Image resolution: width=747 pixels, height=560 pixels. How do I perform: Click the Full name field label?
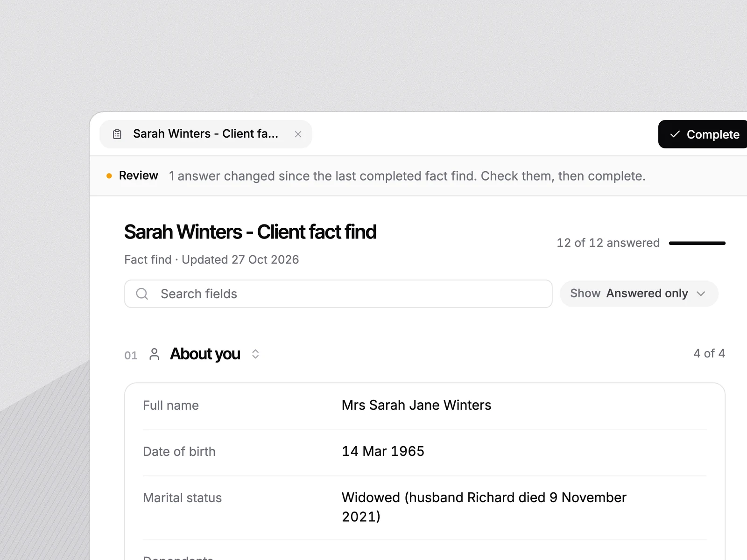pos(171,406)
